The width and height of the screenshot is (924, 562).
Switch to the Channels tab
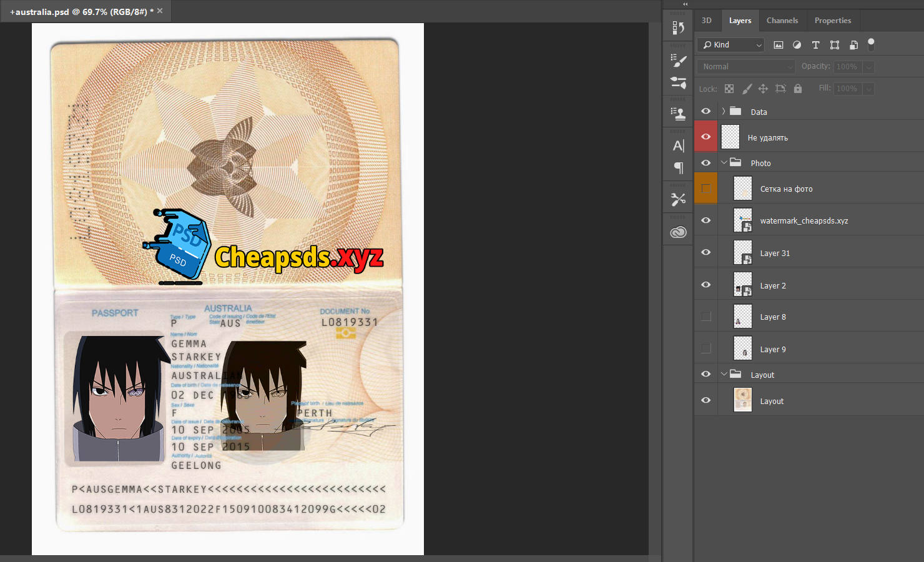[782, 21]
